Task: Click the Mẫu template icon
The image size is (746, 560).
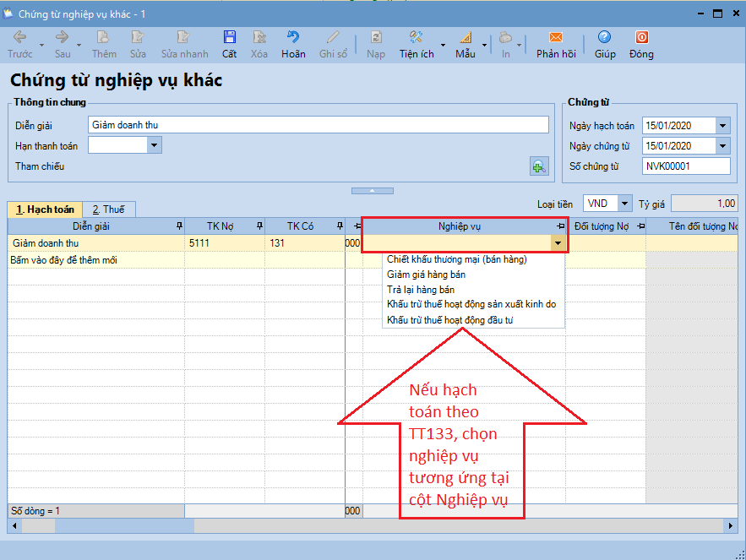Action: 466,44
